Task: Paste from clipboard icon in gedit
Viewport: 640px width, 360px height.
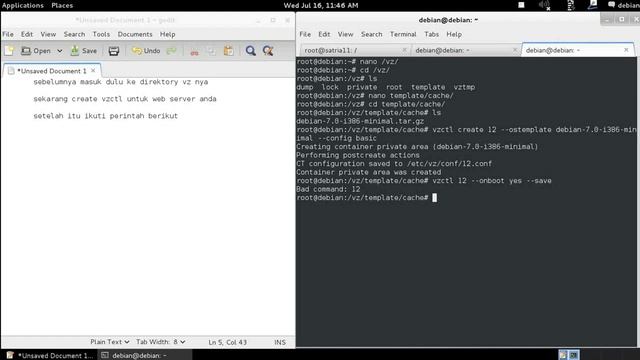Action: (x=229, y=51)
